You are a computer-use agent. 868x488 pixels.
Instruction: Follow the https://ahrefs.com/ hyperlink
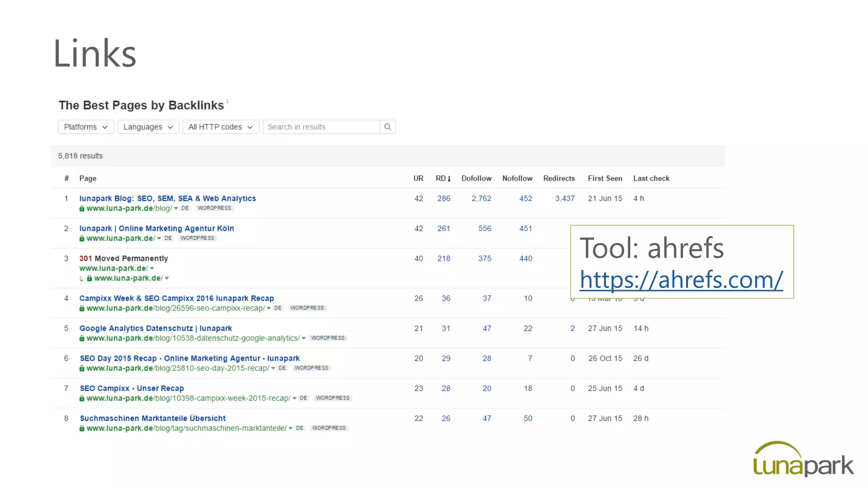click(681, 280)
